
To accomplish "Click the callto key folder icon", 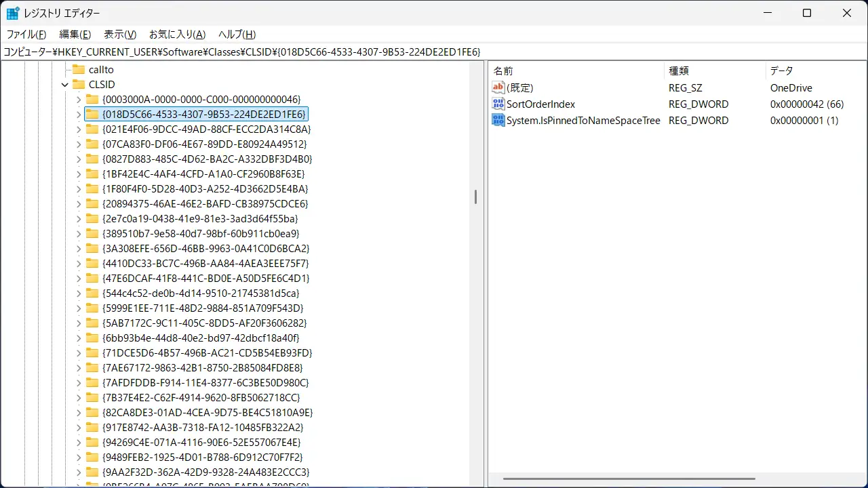I will tap(78, 70).
